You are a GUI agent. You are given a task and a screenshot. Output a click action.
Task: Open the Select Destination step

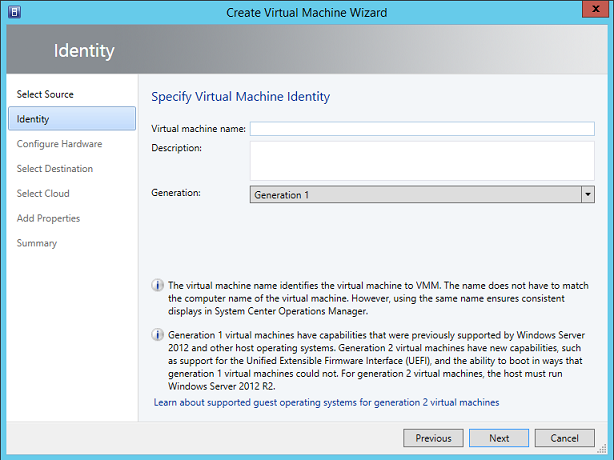click(55, 169)
